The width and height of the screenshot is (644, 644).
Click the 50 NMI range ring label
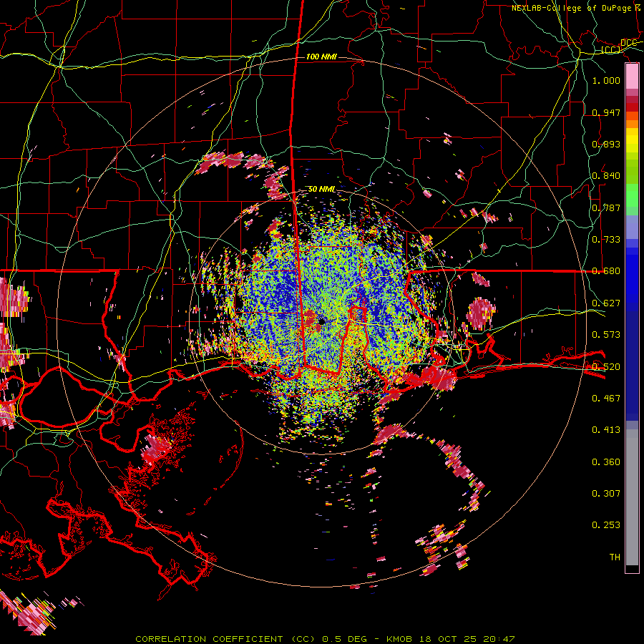pos(321,189)
